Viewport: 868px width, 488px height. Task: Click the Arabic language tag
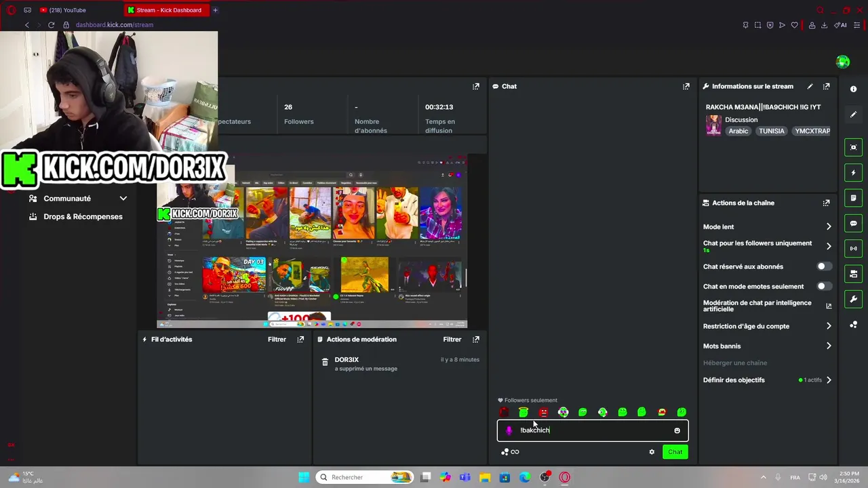(x=738, y=131)
